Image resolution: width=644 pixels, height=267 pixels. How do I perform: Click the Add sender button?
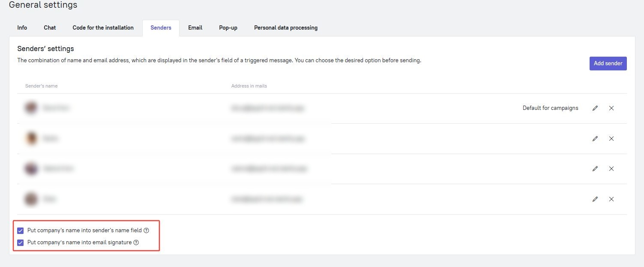click(608, 63)
